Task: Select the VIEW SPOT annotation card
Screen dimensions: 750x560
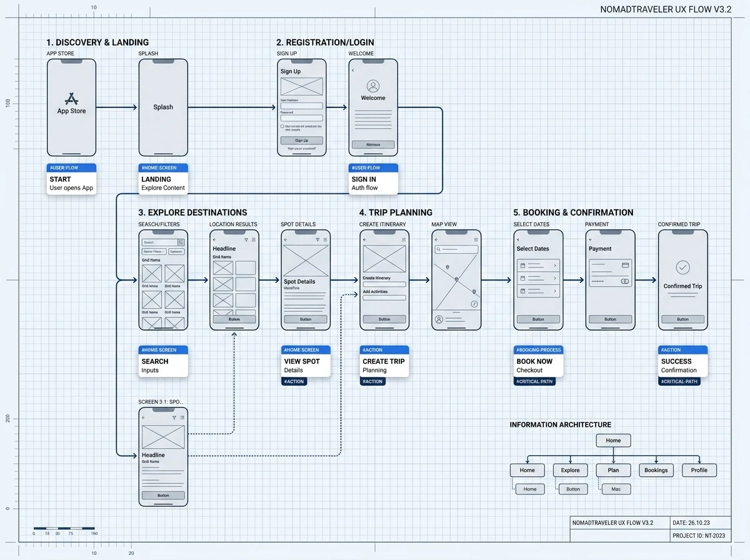Action: 306,362
